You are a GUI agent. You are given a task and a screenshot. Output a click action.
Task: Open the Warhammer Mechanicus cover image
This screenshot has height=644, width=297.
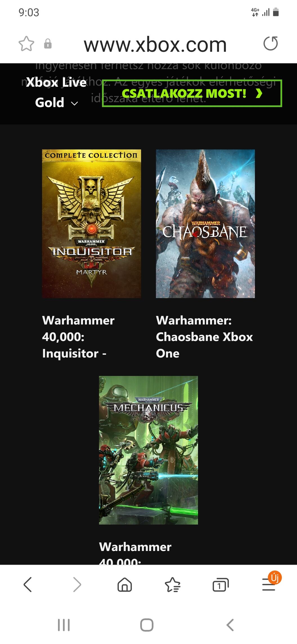pos(148,450)
